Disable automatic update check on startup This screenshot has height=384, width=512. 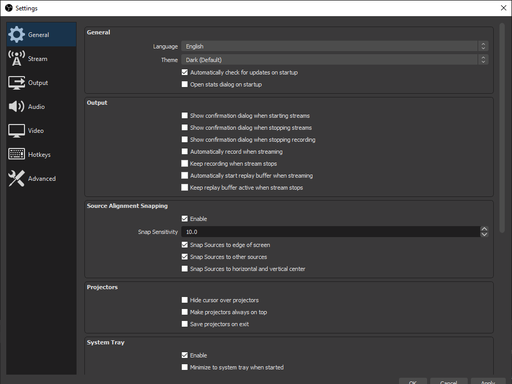[x=185, y=72]
